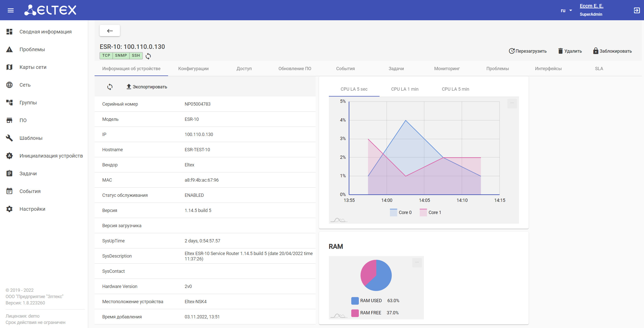The image size is (644, 328).
Task: Open the RAM chart three-dots menu
Action: pyautogui.click(x=417, y=262)
